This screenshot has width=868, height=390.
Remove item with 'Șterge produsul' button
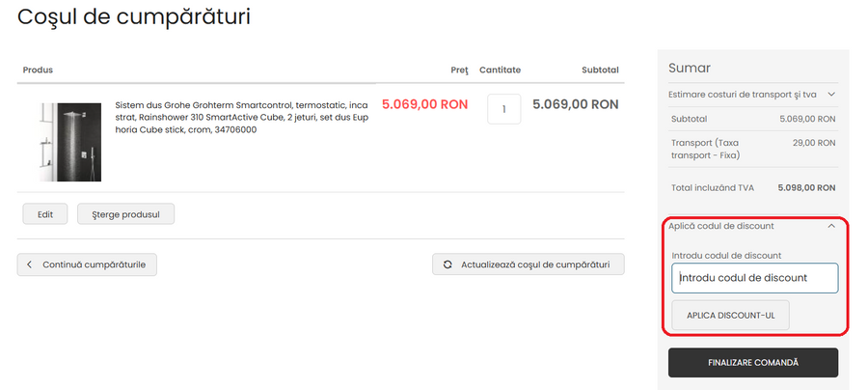tap(125, 213)
